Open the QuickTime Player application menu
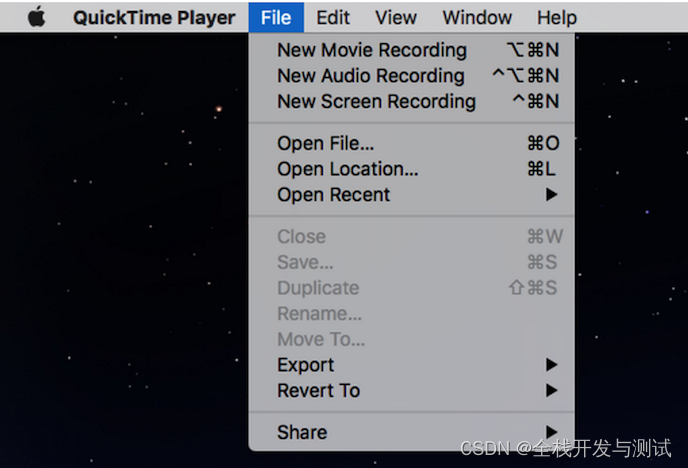688x468 pixels. click(x=154, y=18)
